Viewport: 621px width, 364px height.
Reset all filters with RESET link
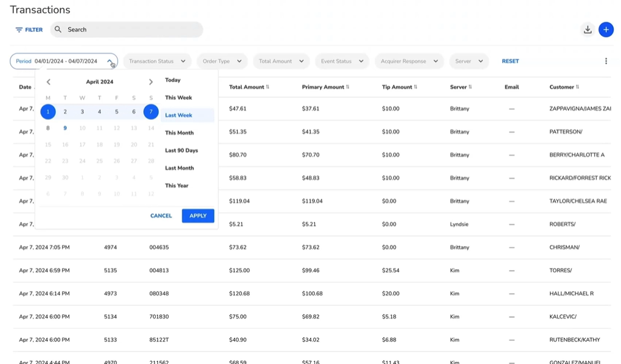pos(510,61)
